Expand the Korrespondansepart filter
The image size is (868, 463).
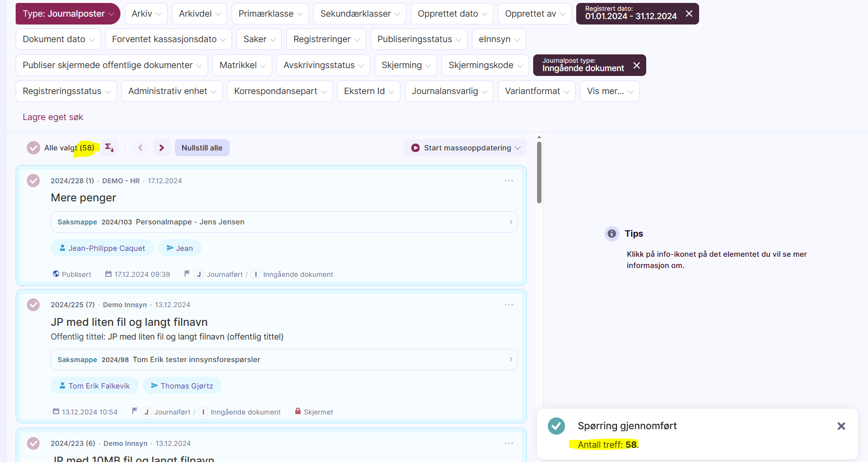coord(280,91)
